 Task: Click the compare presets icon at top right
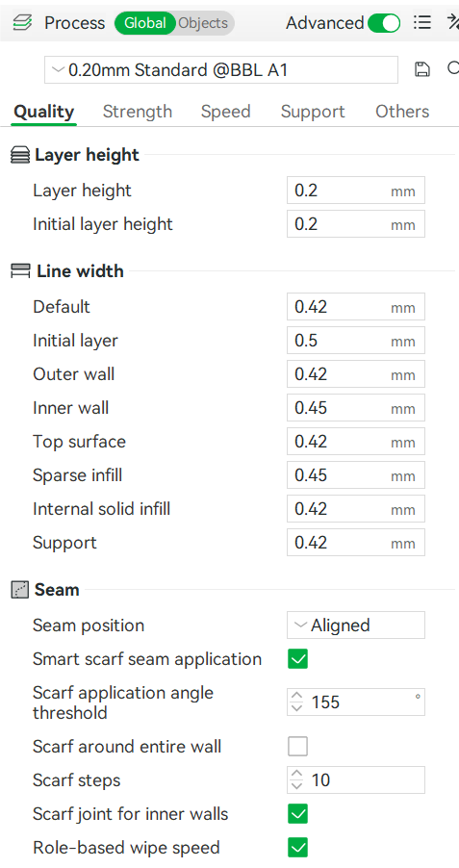[452, 23]
